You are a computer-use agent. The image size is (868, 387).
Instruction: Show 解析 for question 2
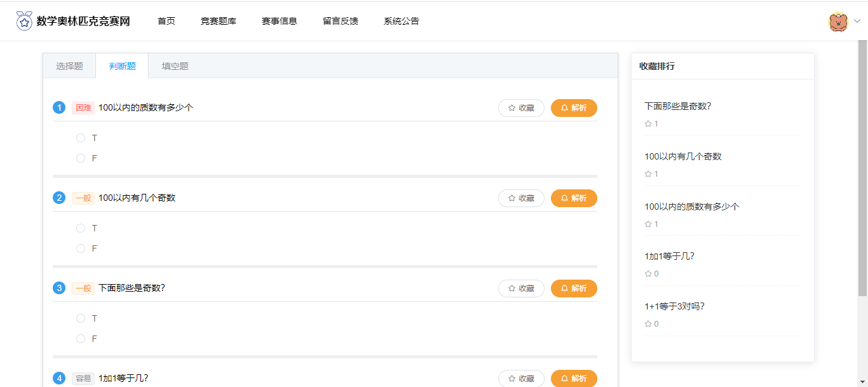[574, 198]
